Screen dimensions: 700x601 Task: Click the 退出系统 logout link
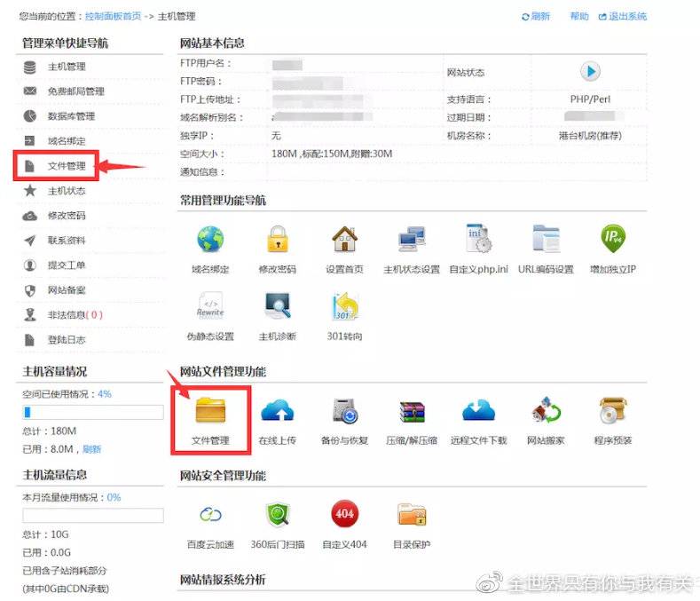click(x=627, y=17)
